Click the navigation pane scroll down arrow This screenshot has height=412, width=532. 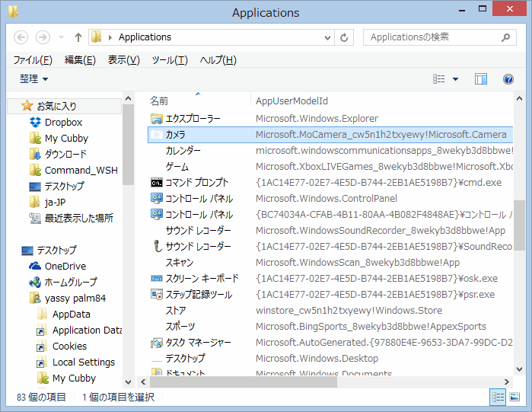tap(128, 382)
